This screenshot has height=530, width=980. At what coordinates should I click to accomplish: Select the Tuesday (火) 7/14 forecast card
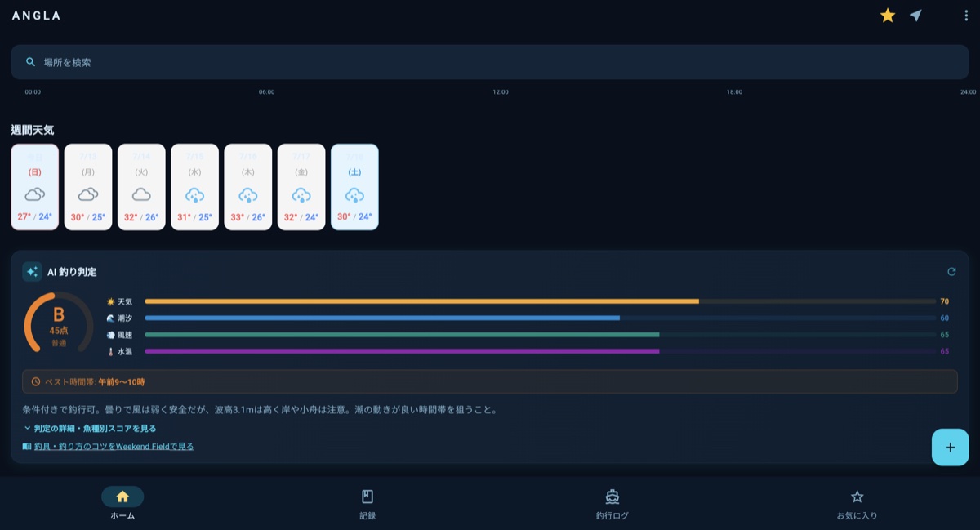pos(141,187)
